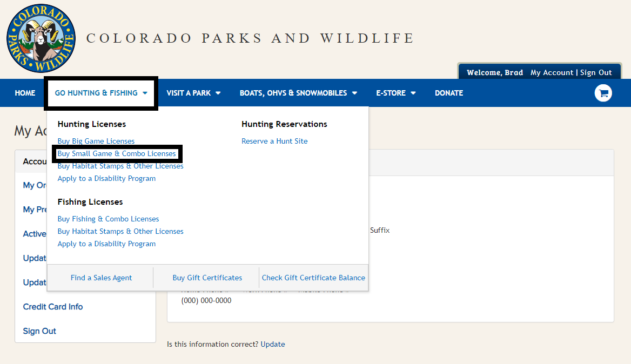Go to the HOME menu item
Image resolution: width=631 pixels, height=364 pixels.
pyautogui.click(x=25, y=93)
